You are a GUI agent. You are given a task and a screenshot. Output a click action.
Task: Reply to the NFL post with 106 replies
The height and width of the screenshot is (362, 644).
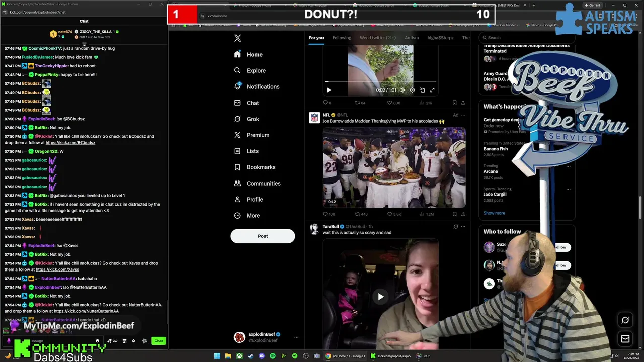point(328,214)
